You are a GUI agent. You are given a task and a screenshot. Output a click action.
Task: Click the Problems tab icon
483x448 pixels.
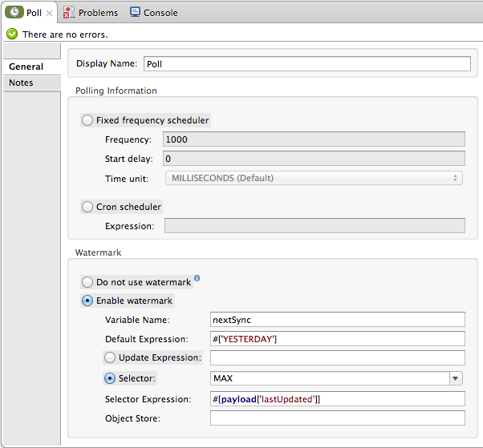tap(70, 13)
